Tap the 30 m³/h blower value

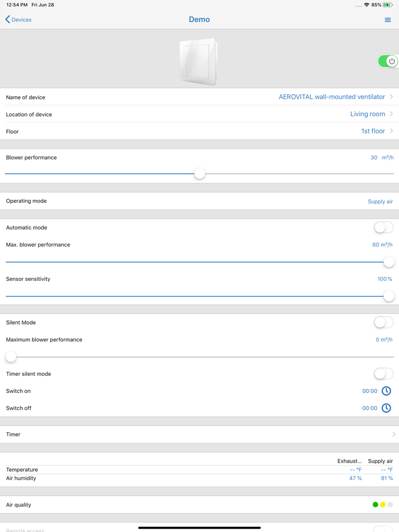(x=382, y=157)
